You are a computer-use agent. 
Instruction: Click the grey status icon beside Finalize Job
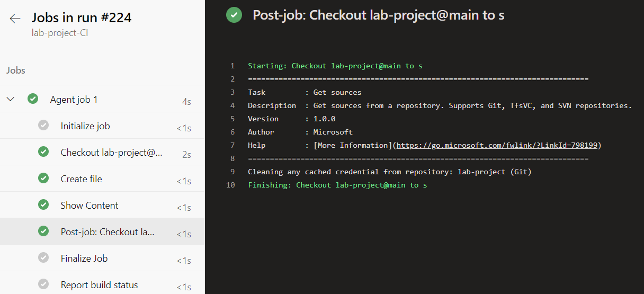[43, 258]
